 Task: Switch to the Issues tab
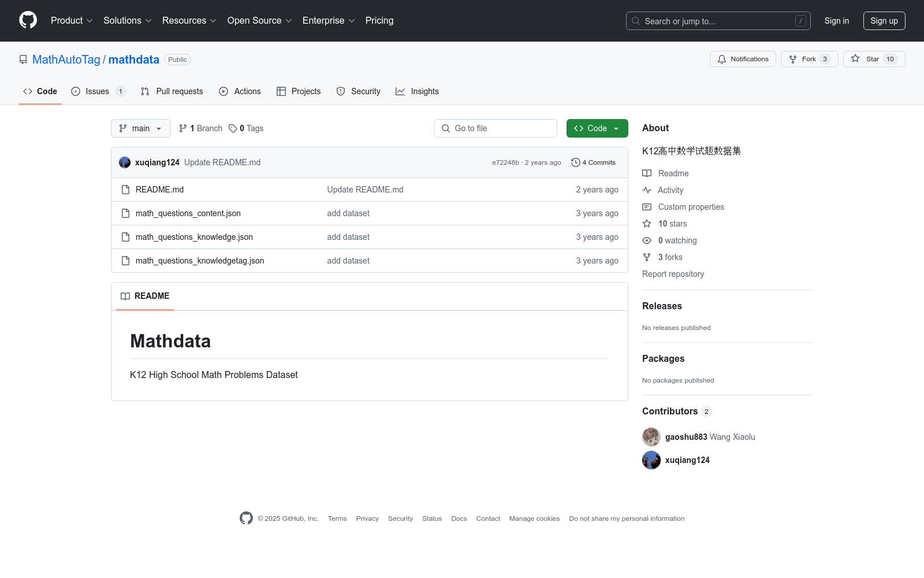98,91
